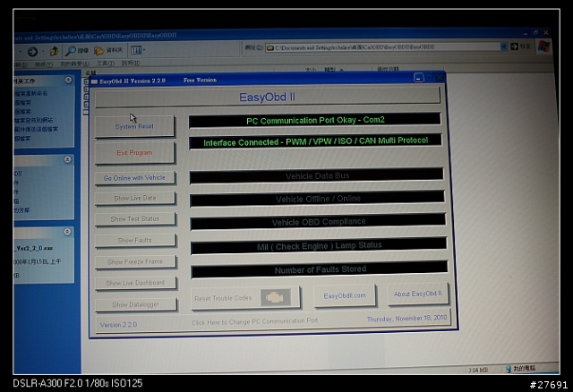This screenshot has height=392, width=573.
Task: Open the 檢視(V) View menu in Explorer
Action: click(x=44, y=64)
